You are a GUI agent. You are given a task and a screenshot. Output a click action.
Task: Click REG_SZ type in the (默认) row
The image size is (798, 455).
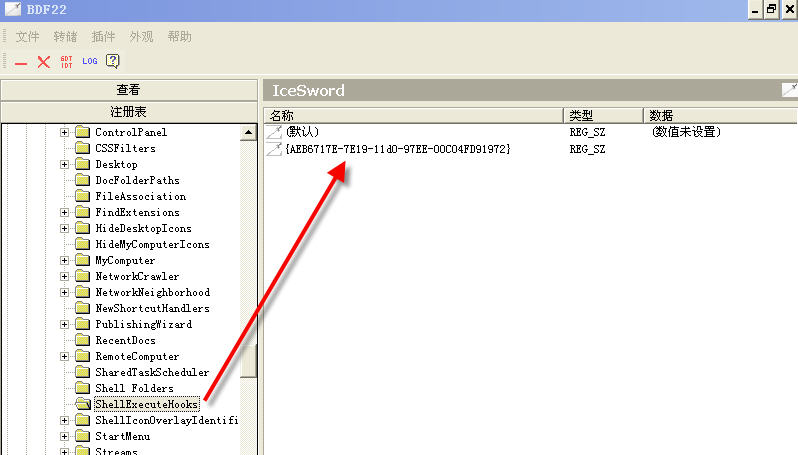[587, 132]
